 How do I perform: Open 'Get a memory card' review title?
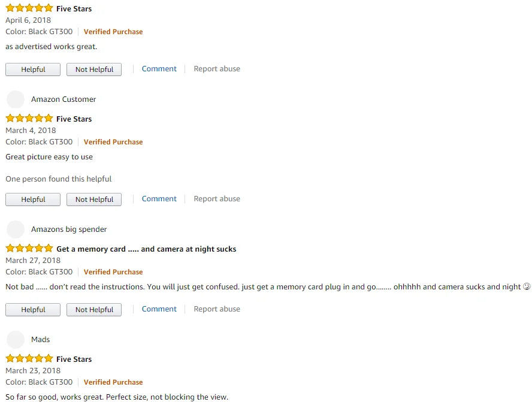(x=146, y=249)
